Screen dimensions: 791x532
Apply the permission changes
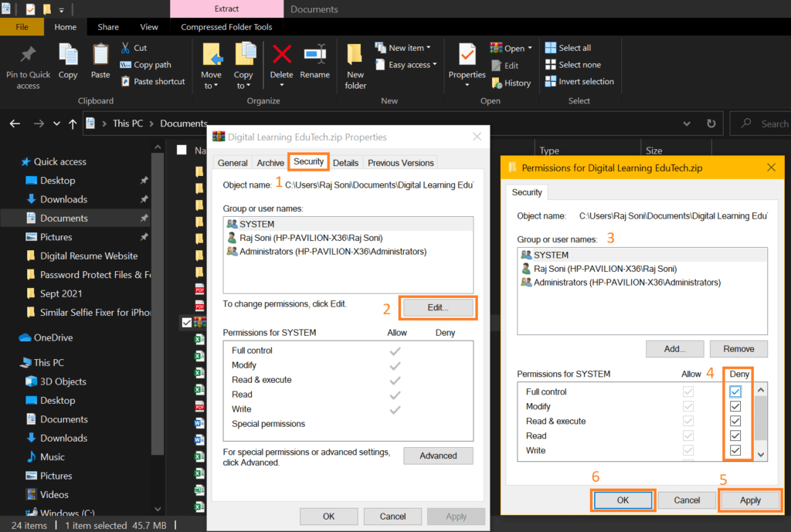pos(749,500)
